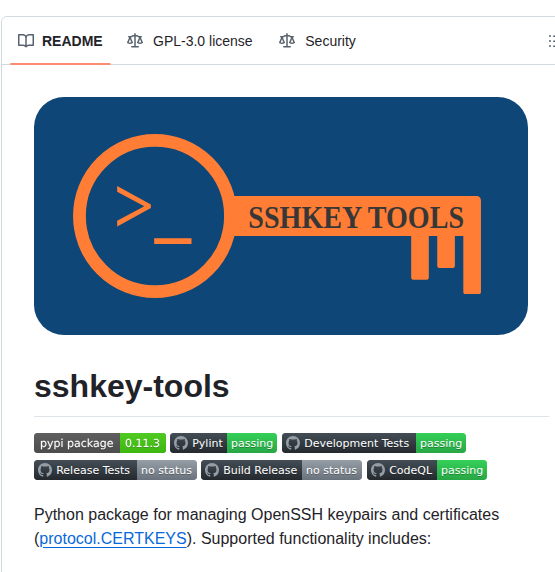Viewport: 555px width, 572px height.
Task: Click the sshkey-tools heading
Action: [x=131, y=387]
